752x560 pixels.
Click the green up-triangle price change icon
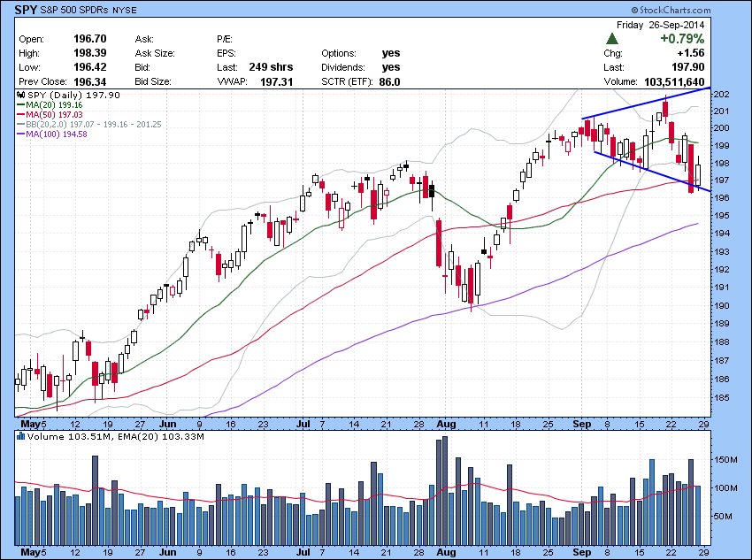(611, 39)
